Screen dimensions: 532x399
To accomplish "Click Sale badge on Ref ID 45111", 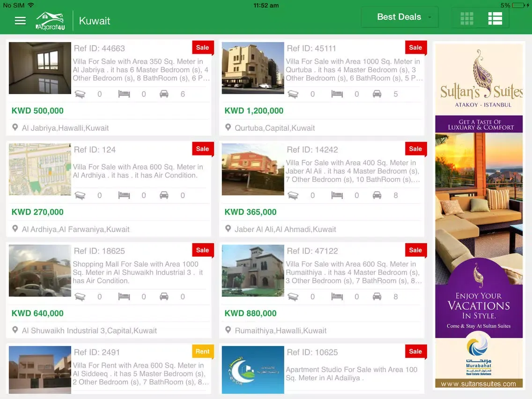I will pyautogui.click(x=415, y=47).
